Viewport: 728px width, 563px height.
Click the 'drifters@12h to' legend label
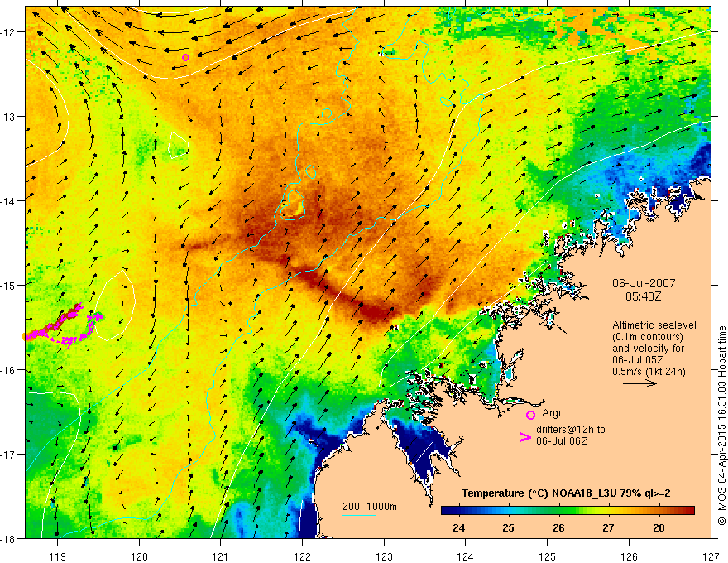(571, 430)
